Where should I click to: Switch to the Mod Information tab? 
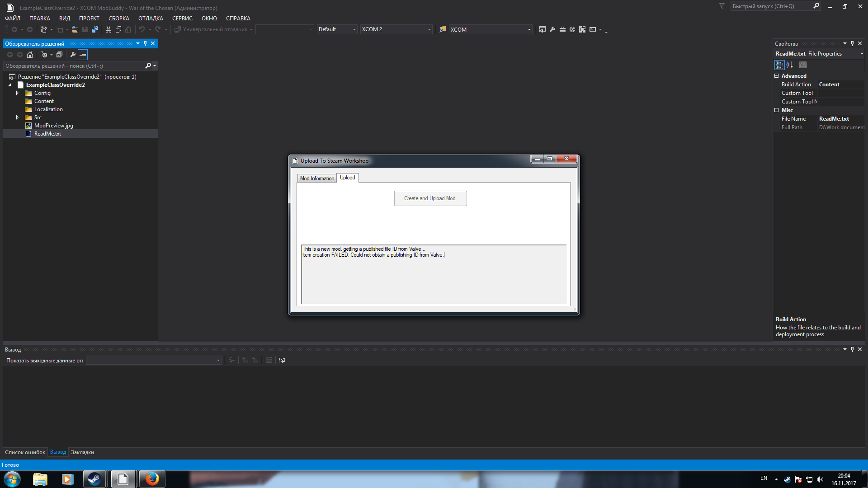pos(317,178)
